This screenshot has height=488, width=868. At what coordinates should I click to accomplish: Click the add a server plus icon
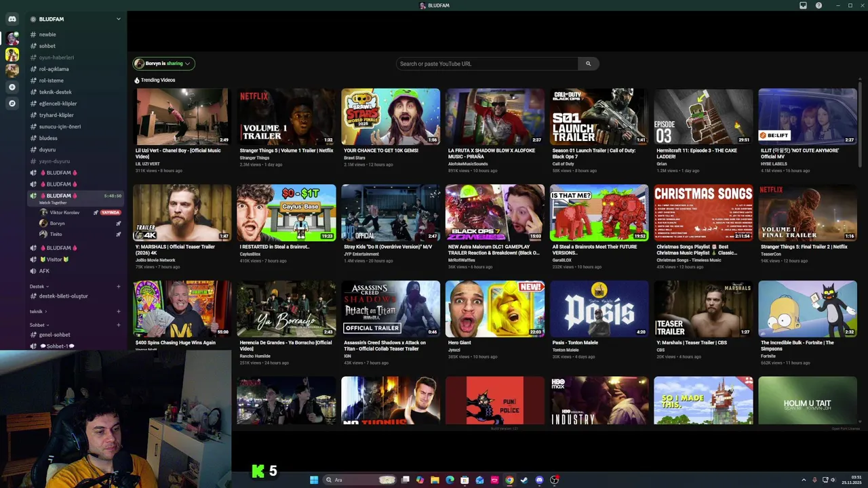12,87
